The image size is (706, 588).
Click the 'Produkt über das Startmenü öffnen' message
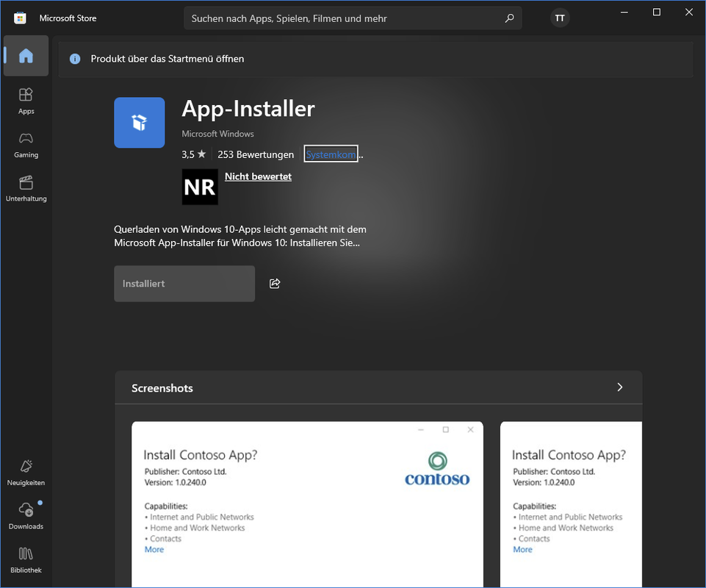(x=167, y=59)
